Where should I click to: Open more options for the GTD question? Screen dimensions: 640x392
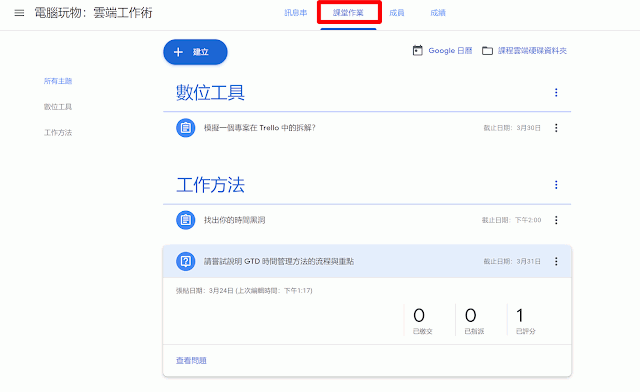(x=556, y=261)
